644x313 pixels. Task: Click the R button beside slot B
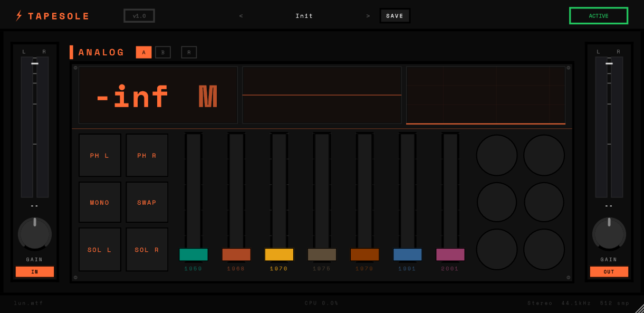coord(189,52)
